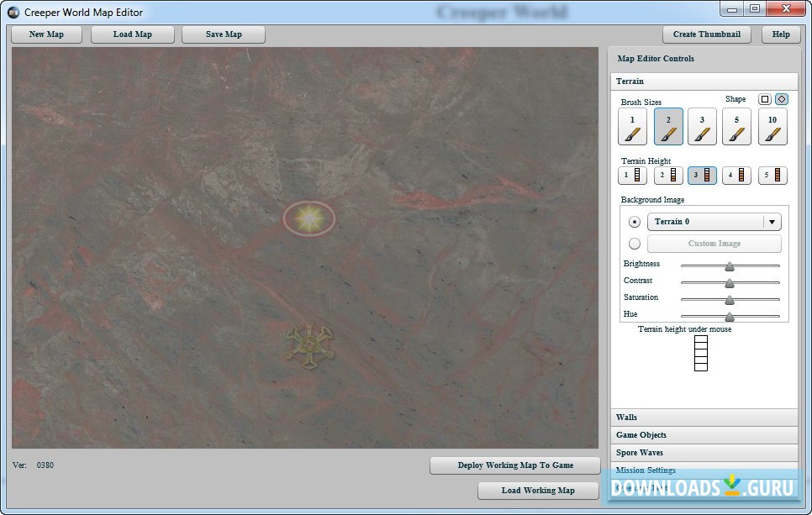
Task: Select the square brush shape
Action: (x=764, y=99)
